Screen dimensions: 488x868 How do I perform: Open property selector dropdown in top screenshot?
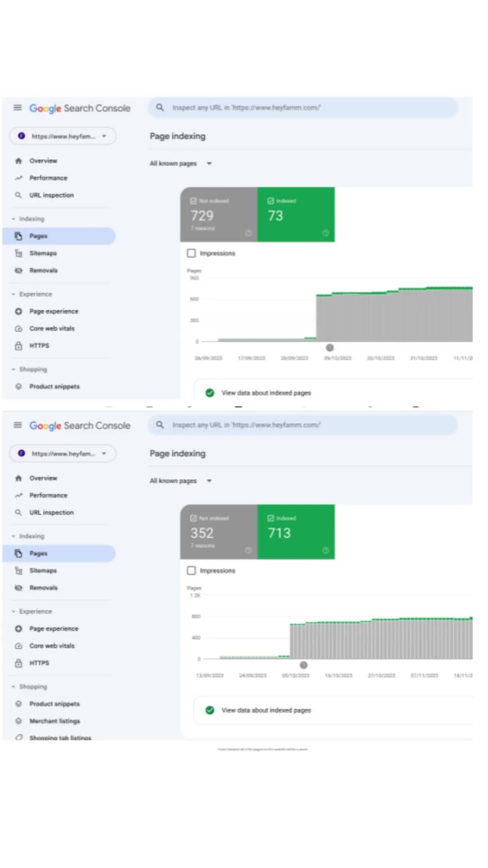[x=63, y=136]
